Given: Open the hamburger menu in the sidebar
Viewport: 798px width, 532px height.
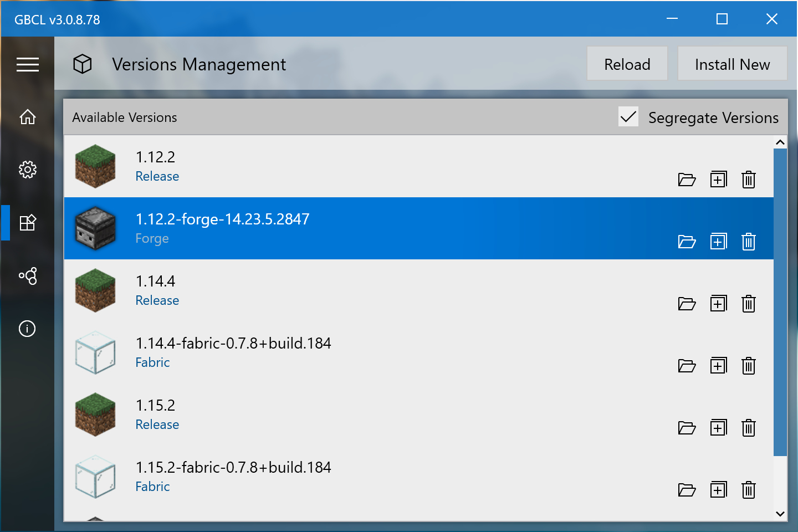Looking at the screenshot, I should pos(27,65).
